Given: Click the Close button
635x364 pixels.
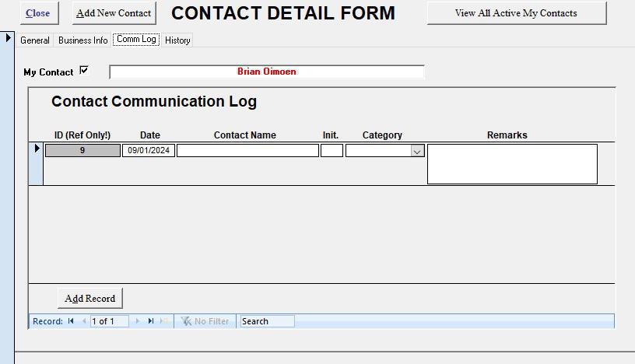Looking at the screenshot, I should click(x=37, y=13).
